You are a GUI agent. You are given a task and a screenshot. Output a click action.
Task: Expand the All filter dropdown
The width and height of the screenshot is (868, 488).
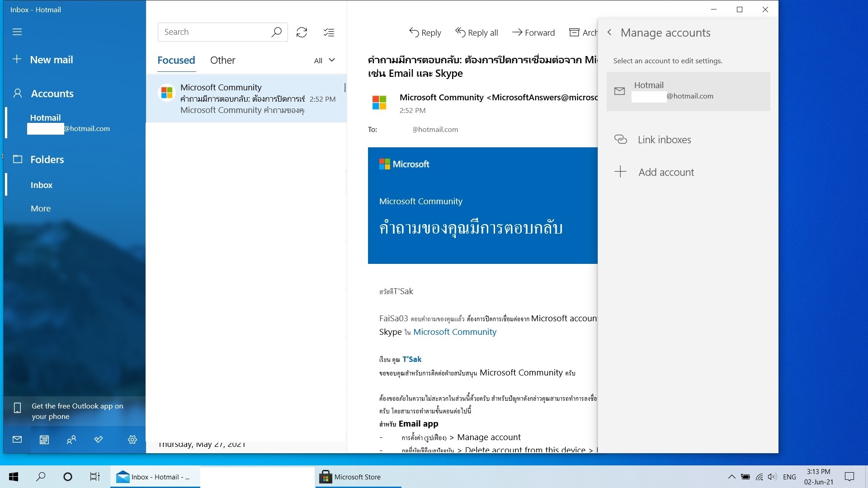coord(325,61)
